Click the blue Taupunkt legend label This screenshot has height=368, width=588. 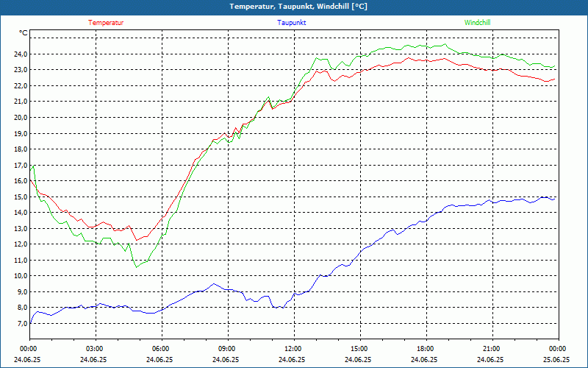coord(291,23)
